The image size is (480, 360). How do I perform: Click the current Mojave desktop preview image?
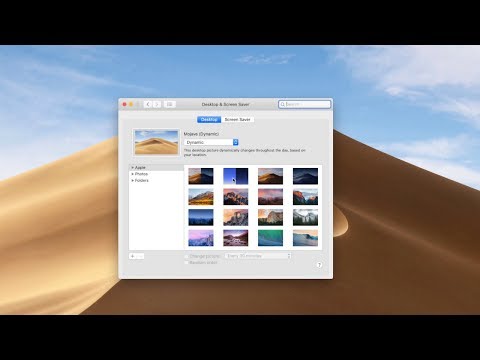[x=156, y=142]
